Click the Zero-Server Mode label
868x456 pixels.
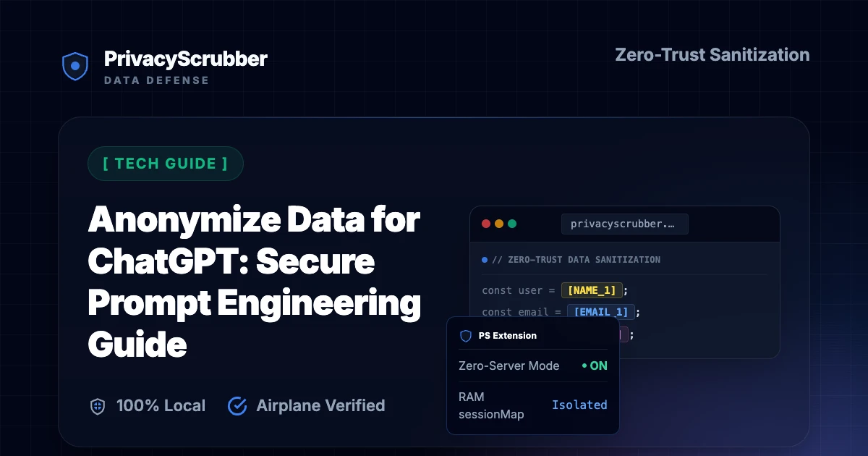click(509, 366)
